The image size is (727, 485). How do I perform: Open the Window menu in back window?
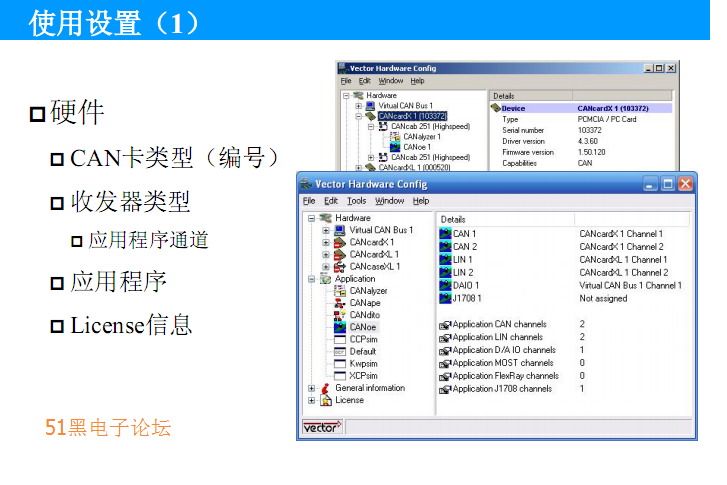[391, 81]
